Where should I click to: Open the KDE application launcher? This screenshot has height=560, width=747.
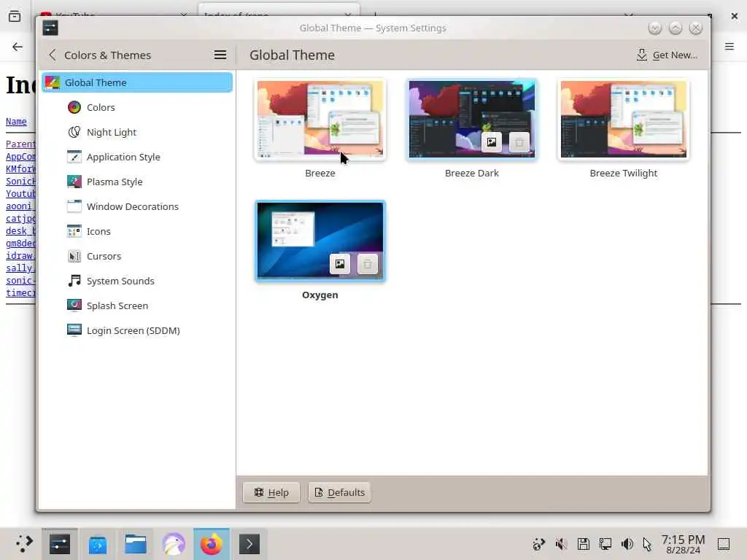point(23,544)
